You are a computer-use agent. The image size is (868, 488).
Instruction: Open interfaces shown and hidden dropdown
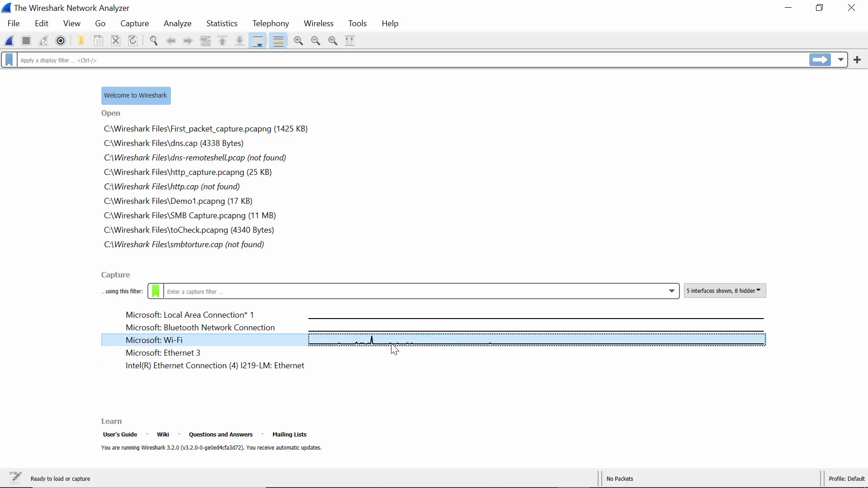[x=725, y=291]
